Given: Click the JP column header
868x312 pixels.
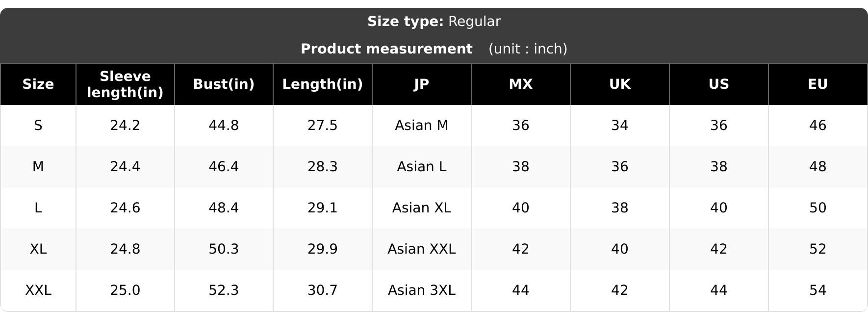Looking at the screenshot, I should 422,84.
